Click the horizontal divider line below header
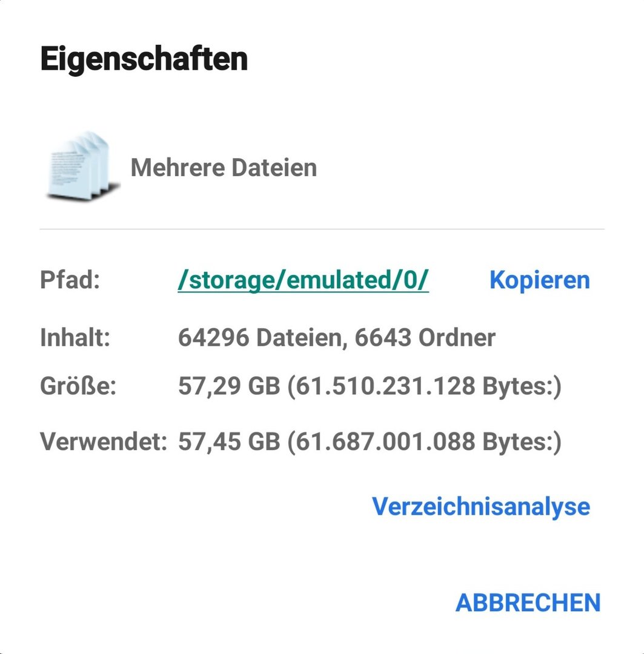Screen dimensions: 644x654 (x=322, y=230)
